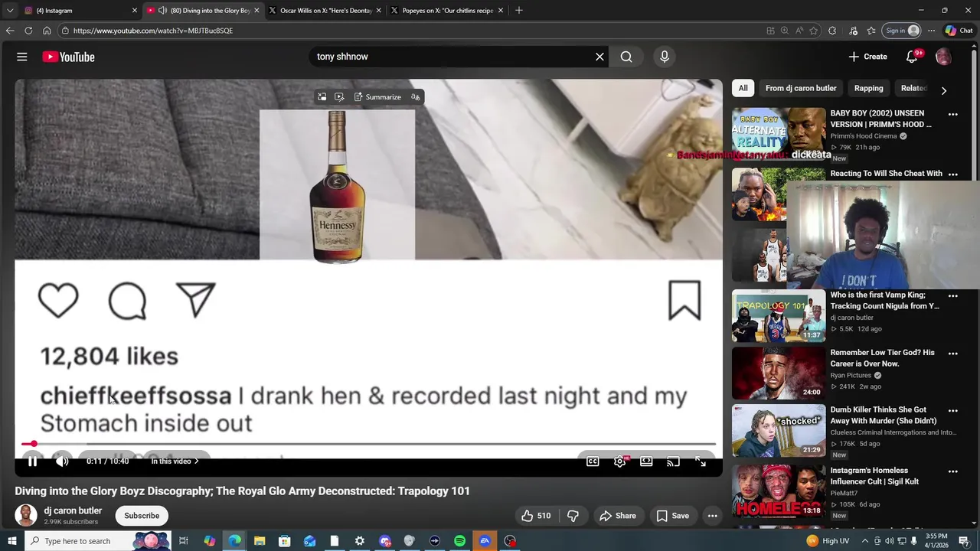Open the dj caron butler channel avatar
The width and height of the screenshot is (980, 551).
tap(26, 516)
